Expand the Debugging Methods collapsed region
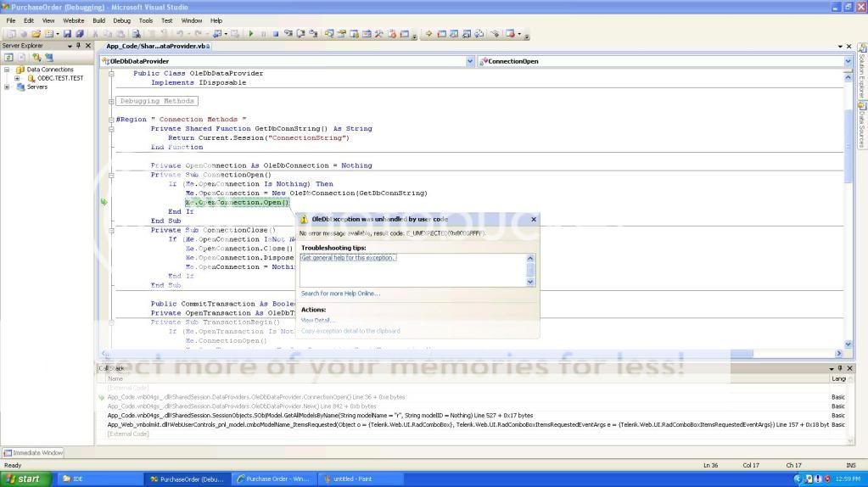This screenshot has height=487, width=868. pos(111,101)
